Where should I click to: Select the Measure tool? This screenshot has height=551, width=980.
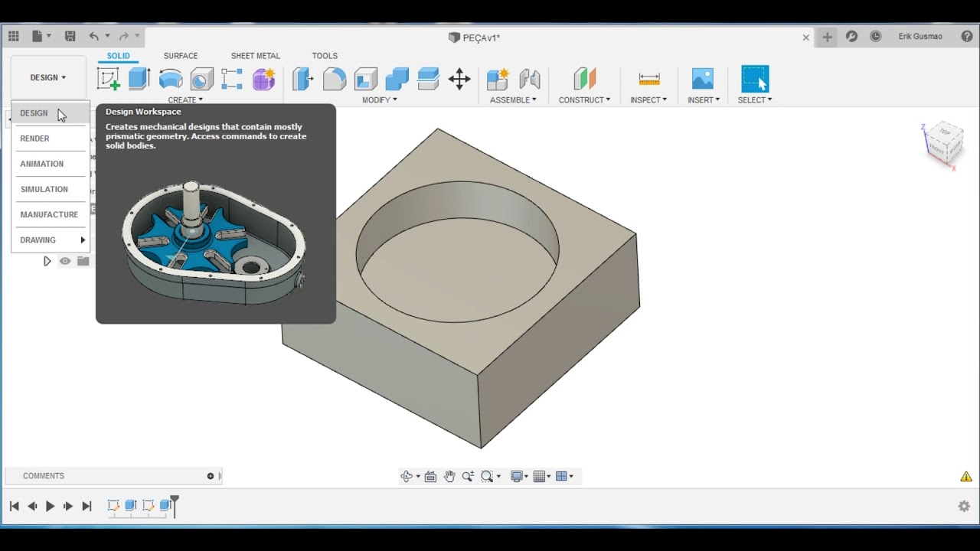[x=648, y=79]
